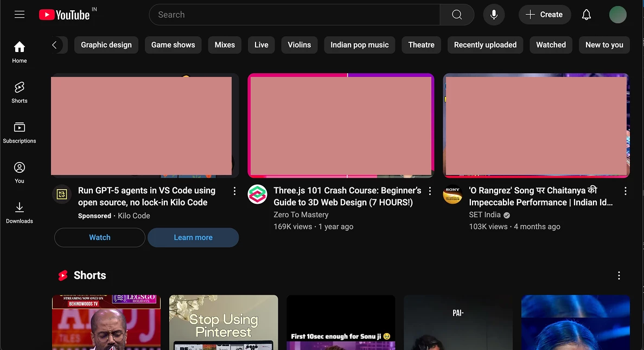Select the Game shows chip

173,45
